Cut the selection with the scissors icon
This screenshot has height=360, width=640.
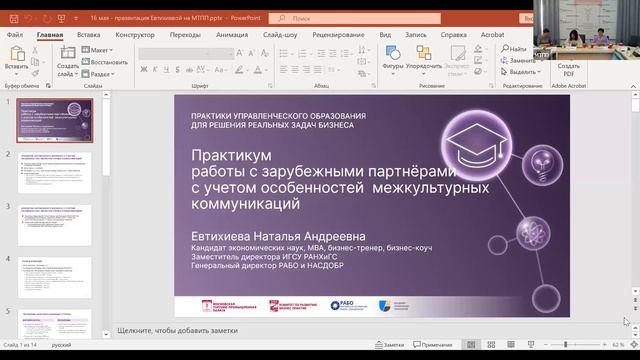point(35,50)
